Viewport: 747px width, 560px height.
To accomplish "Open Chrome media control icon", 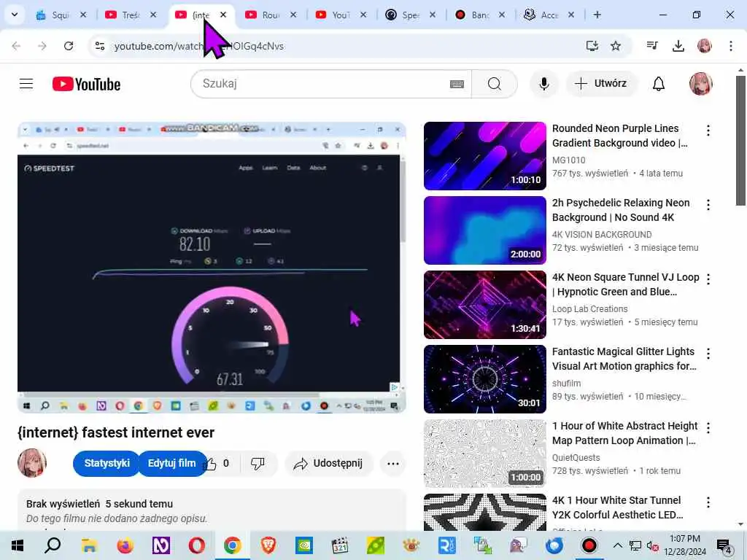I will coord(652,46).
